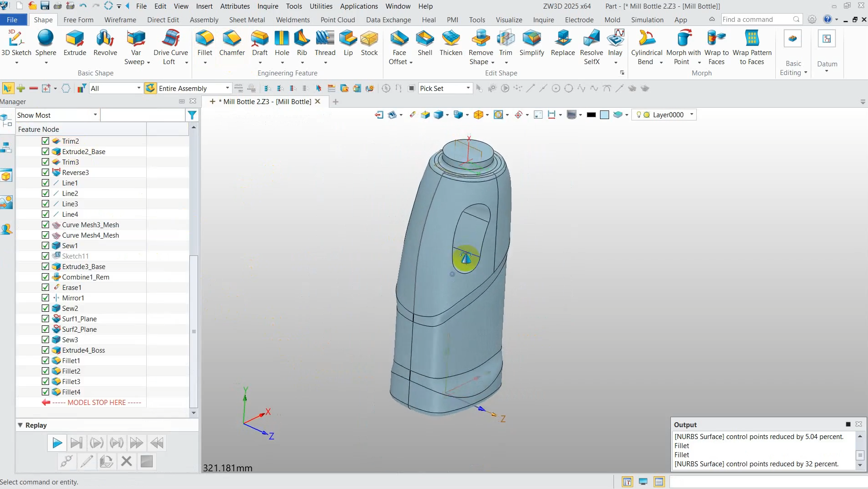Toggle the Mirror1 feature checkbox
This screenshot has width=868, height=489.
pos(45,298)
